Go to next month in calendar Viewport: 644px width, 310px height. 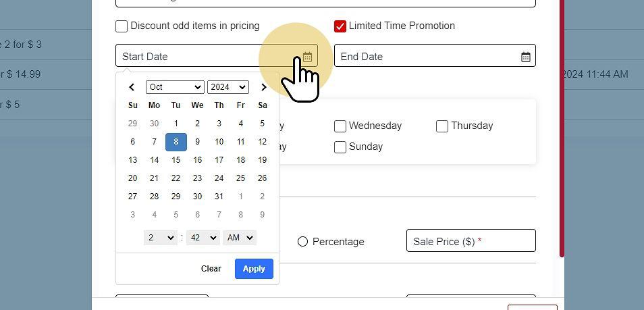pos(263,87)
